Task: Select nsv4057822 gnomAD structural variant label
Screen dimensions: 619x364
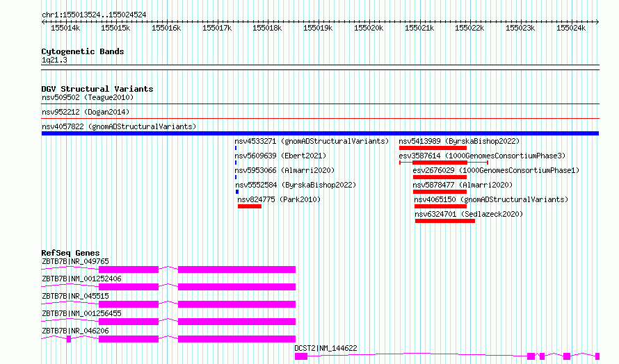Action: pyautogui.click(x=119, y=126)
